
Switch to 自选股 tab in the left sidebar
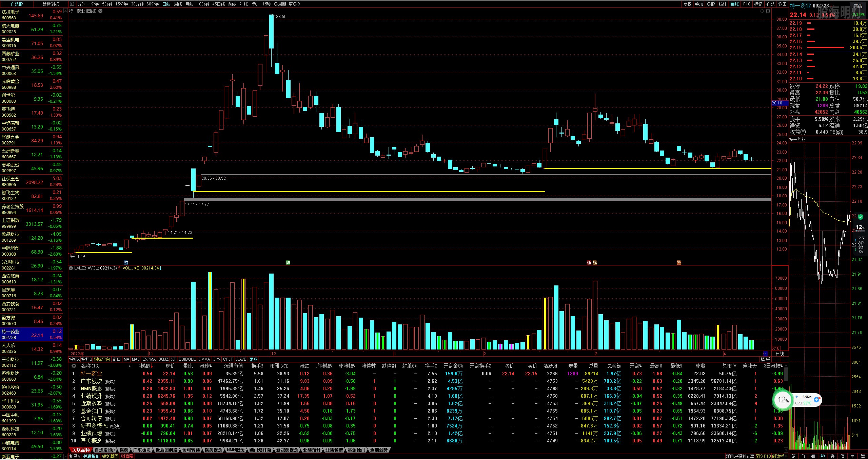(17, 4)
